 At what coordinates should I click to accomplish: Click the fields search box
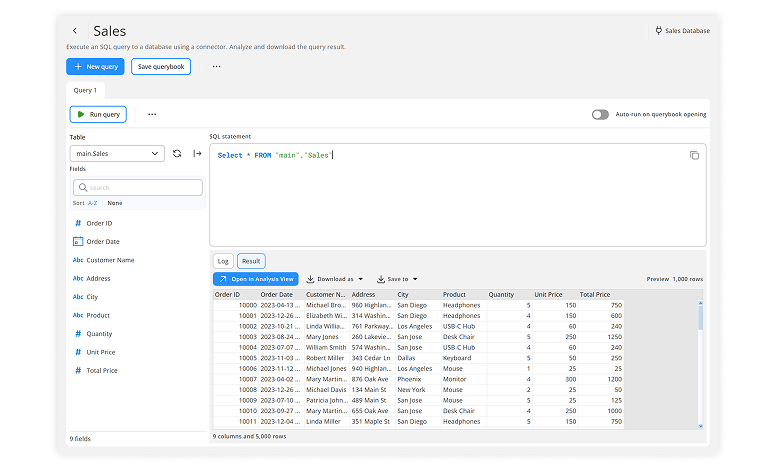click(x=138, y=188)
